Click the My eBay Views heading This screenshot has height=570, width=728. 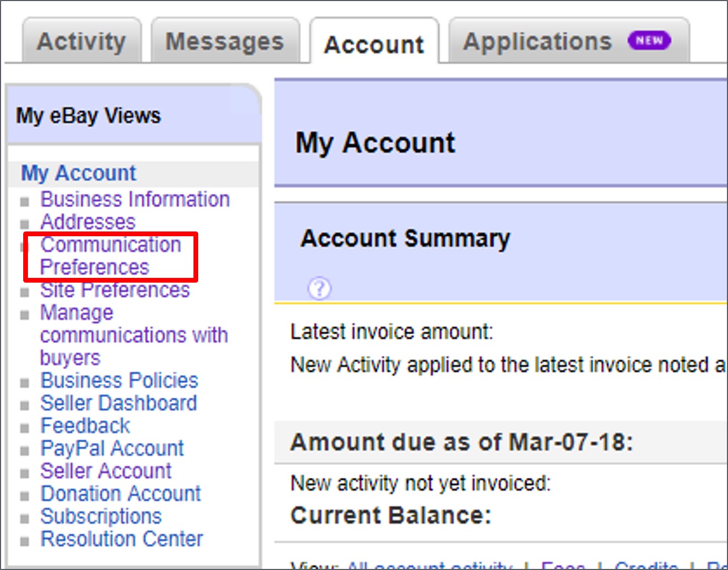(88, 115)
